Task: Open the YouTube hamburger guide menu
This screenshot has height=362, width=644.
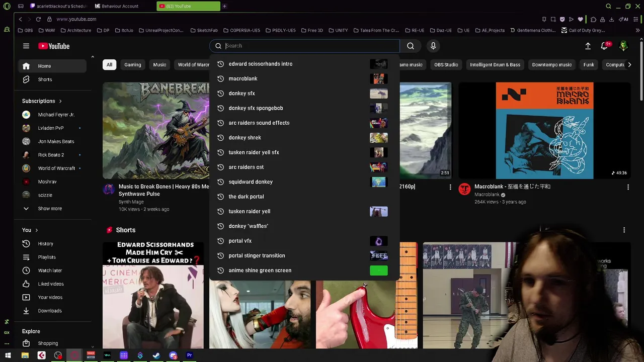Action: pyautogui.click(x=26, y=46)
